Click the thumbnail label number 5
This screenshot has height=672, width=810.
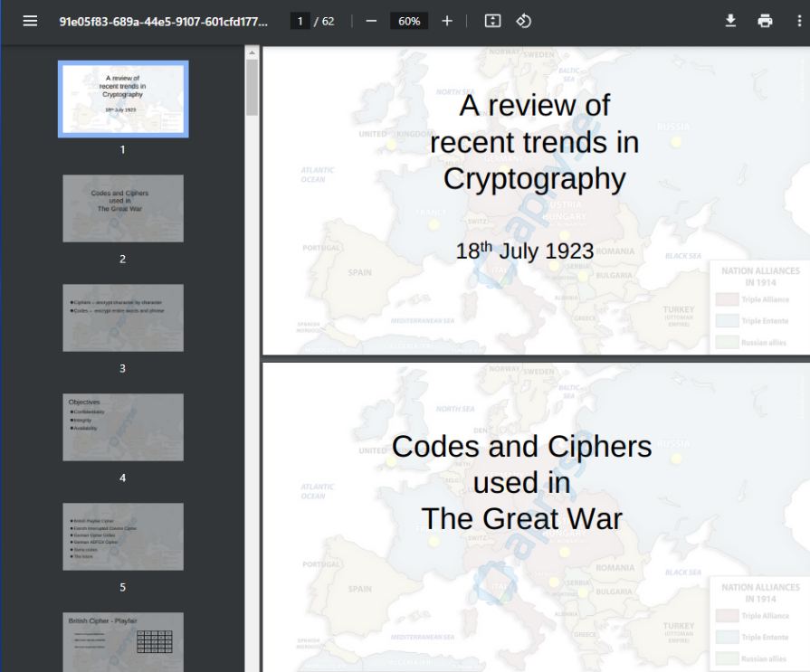122,587
